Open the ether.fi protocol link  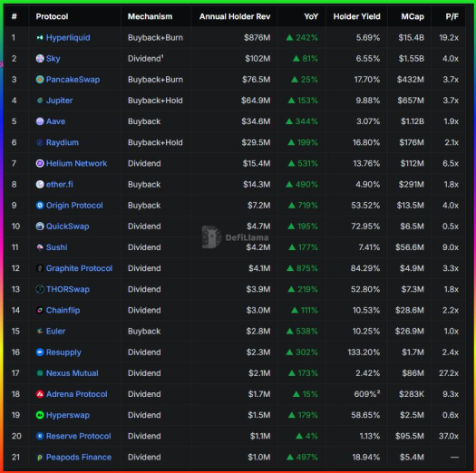coord(60,185)
